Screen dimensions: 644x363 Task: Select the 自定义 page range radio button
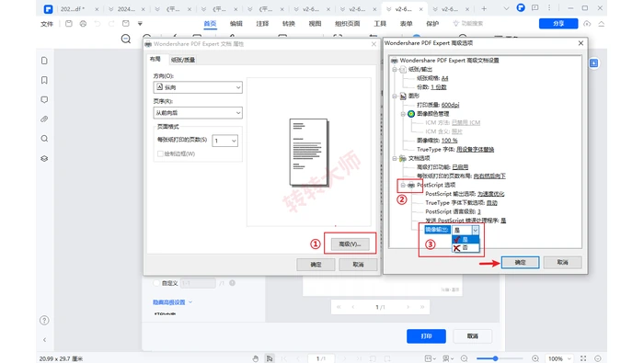(156, 283)
